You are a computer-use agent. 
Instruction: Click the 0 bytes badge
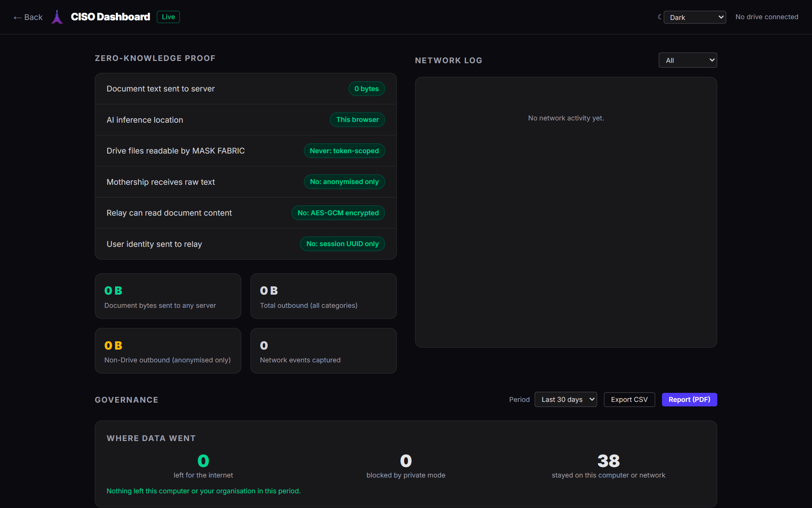tap(367, 89)
